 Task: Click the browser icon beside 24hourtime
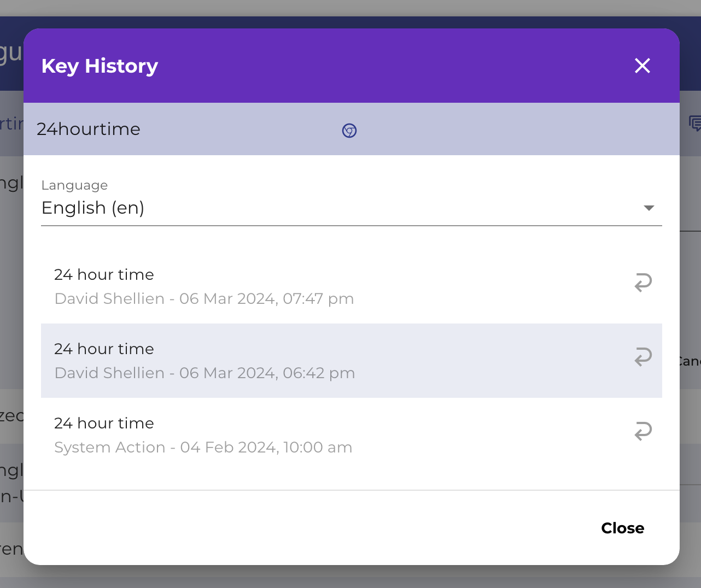tap(349, 131)
